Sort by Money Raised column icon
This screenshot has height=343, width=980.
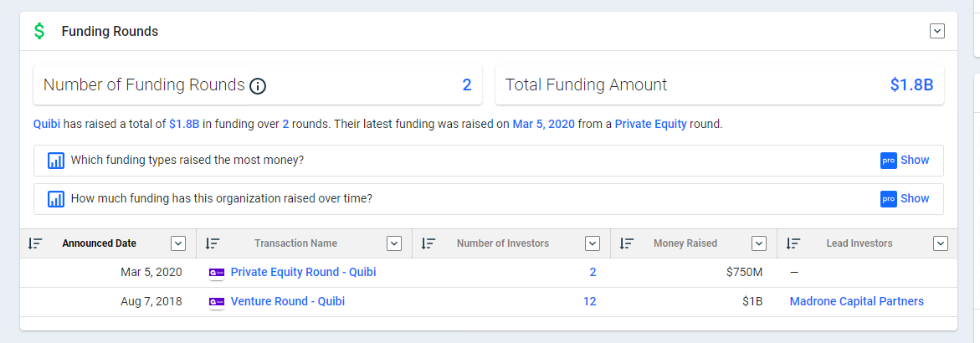point(626,243)
